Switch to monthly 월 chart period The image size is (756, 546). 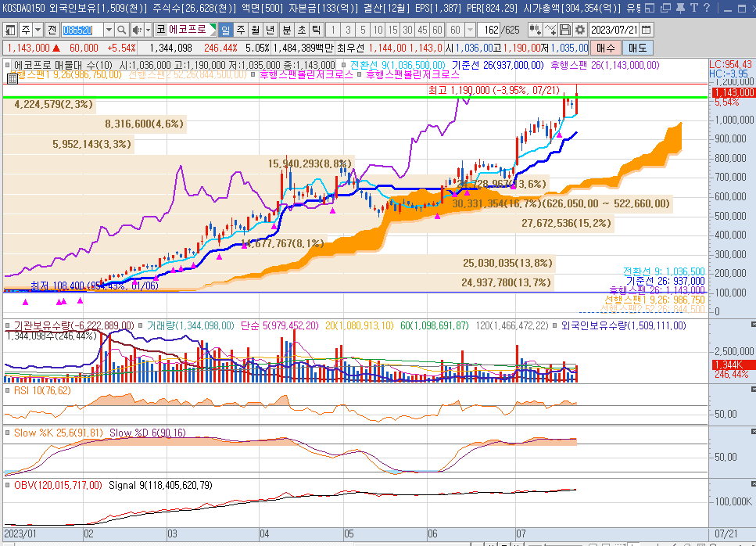(x=256, y=30)
